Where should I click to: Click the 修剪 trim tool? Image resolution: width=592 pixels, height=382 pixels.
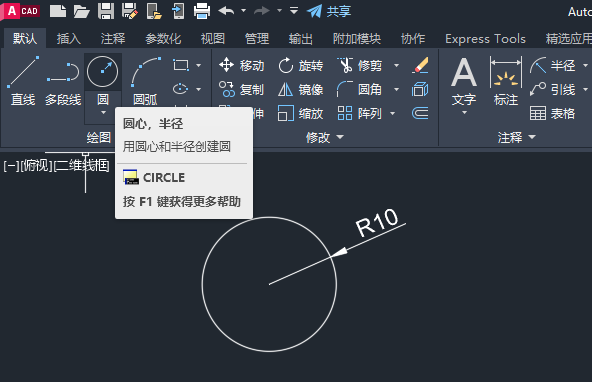point(360,65)
